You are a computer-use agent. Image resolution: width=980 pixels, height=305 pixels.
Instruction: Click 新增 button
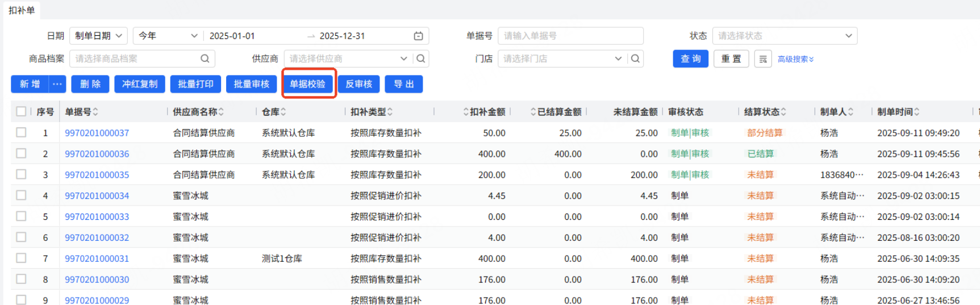pos(30,84)
